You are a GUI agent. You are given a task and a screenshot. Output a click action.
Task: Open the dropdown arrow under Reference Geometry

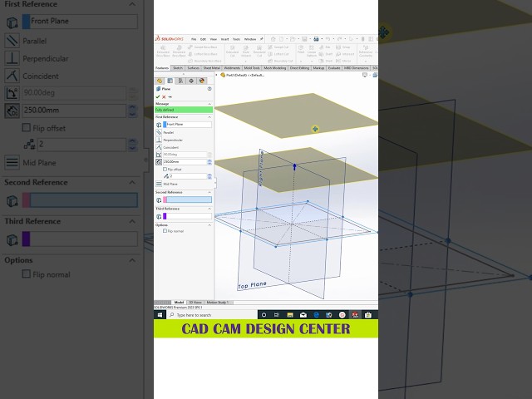tap(366, 62)
